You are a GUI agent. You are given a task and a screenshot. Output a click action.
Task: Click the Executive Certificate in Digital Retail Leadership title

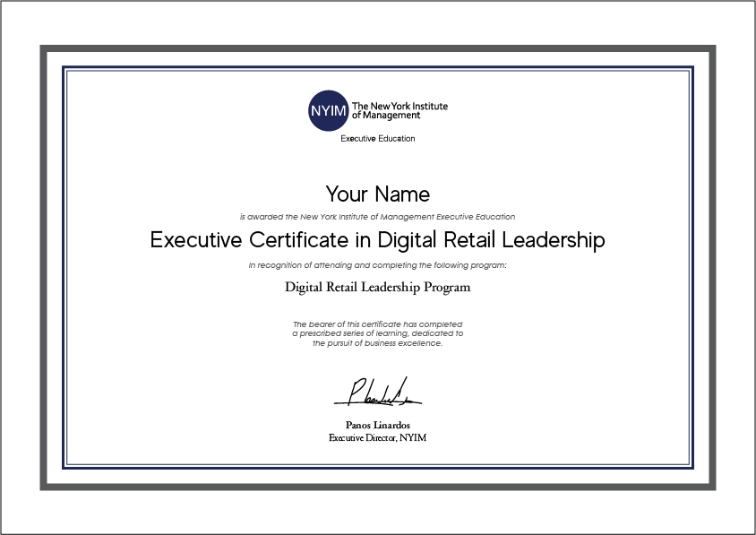(x=377, y=240)
